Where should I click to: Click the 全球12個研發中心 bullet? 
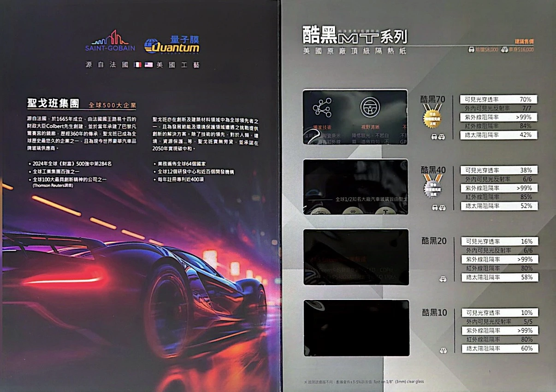click(x=194, y=171)
